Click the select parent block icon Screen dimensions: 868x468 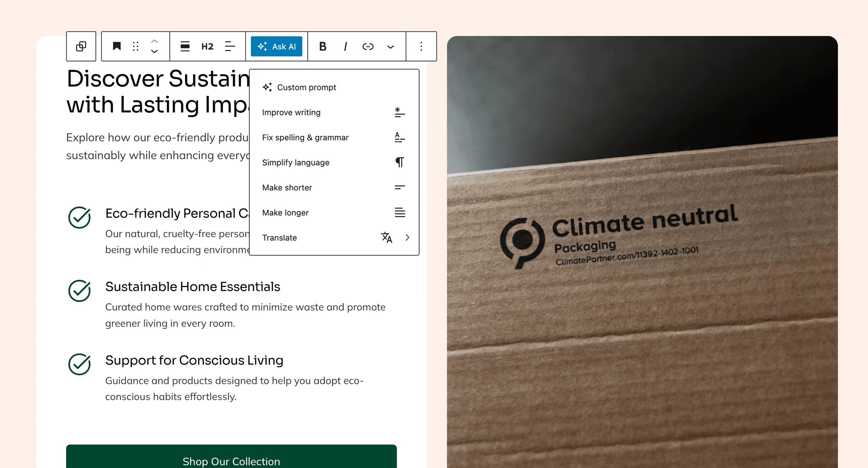coord(81,46)
